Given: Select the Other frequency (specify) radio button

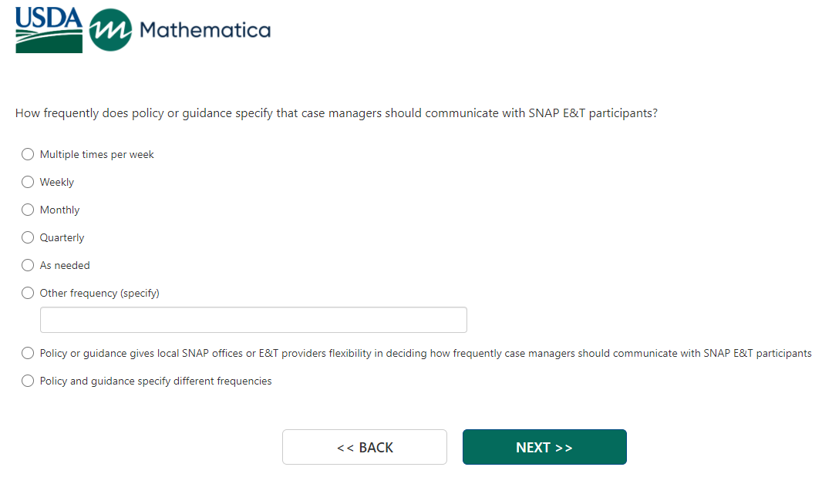Looking at the screenshot, I should coord(28,293).
